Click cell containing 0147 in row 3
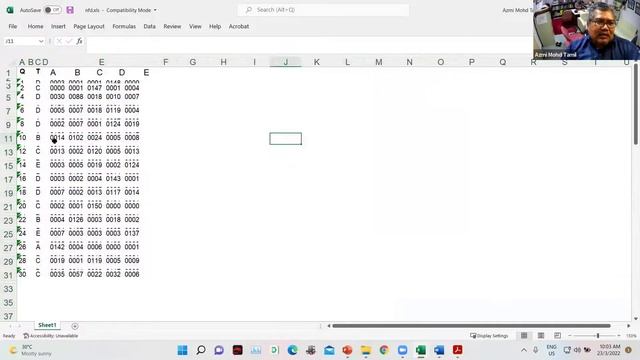The image size is (640, 360). tap(94, 88)
